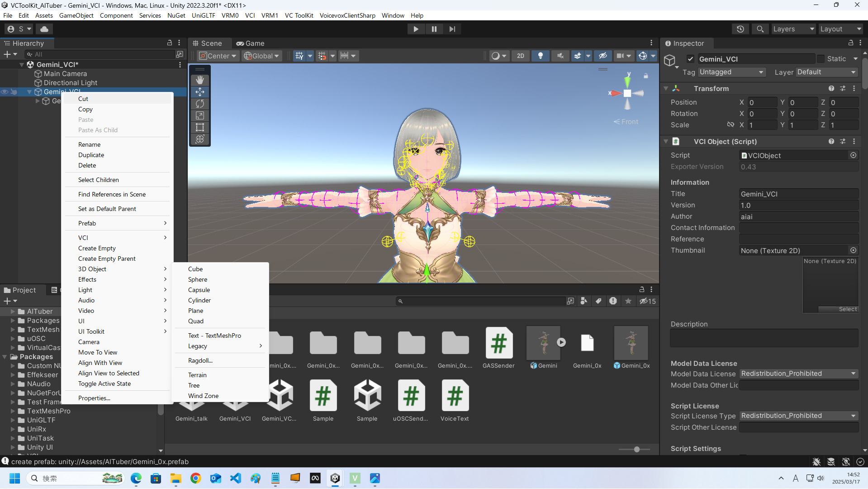Open Model Data License dropdown
The image size is (868, 489).
click(x=799, y=374)
